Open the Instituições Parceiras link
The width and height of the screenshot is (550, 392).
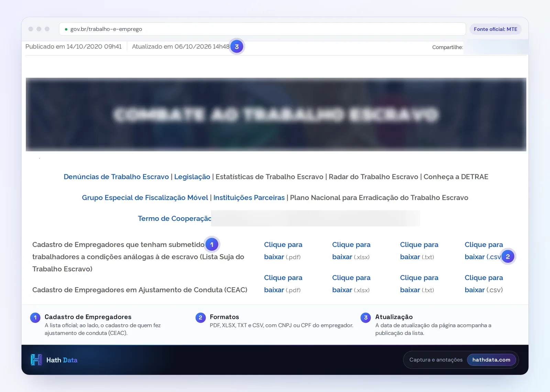point(249,198)
